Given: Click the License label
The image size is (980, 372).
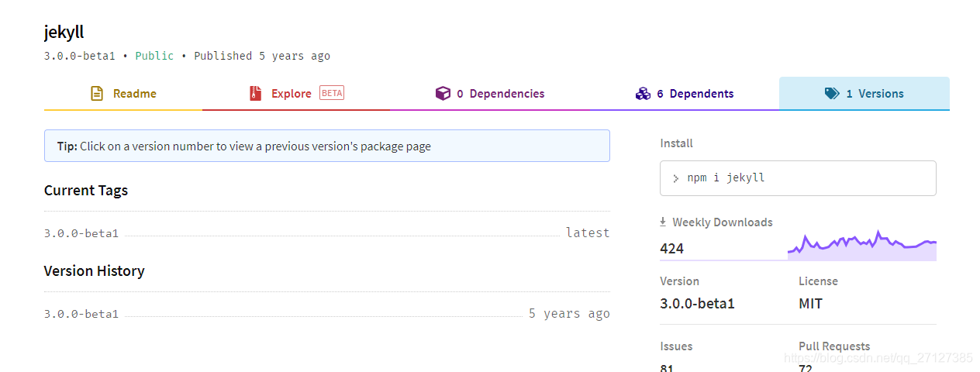Looking at the screenshot, I should pyautogui.click(x=818, y=281).
